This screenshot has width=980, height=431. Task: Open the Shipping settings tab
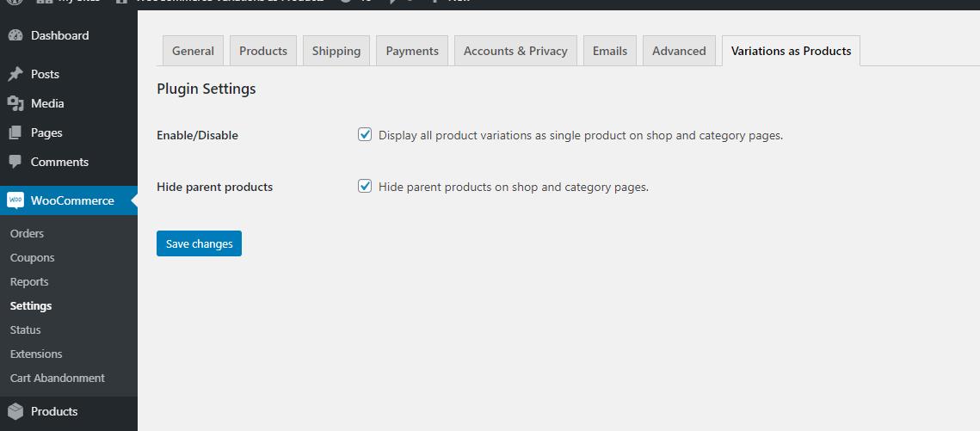(336, 52)
